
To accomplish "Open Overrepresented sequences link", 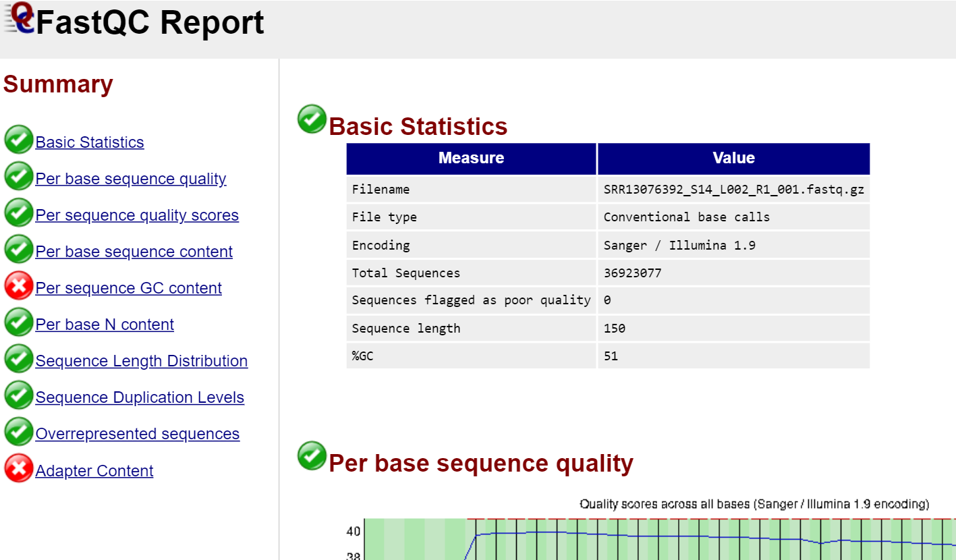I will (138, 434).
